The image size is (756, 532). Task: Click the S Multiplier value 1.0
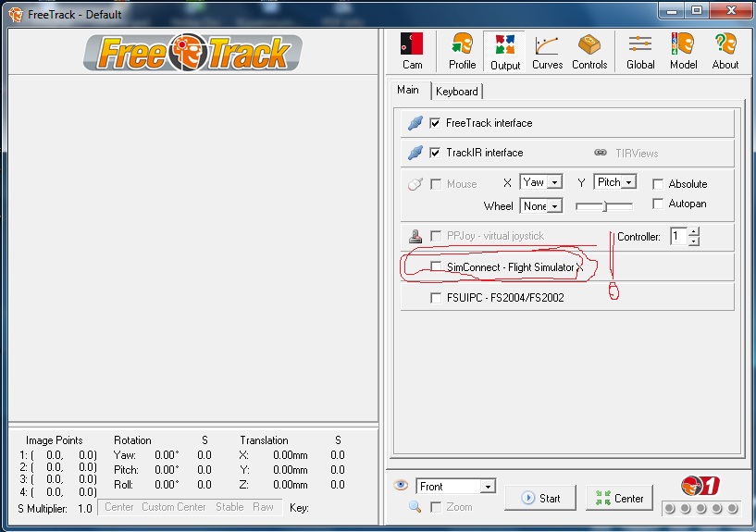pyautogui.click(x=85, y=508)
